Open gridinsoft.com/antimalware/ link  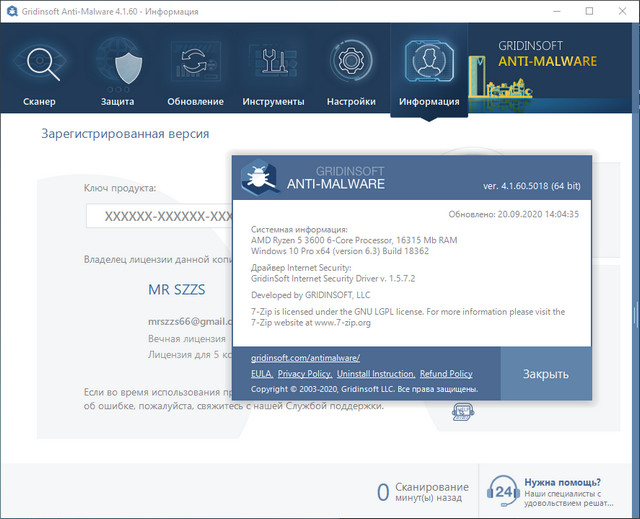click(x=305, y=357)
